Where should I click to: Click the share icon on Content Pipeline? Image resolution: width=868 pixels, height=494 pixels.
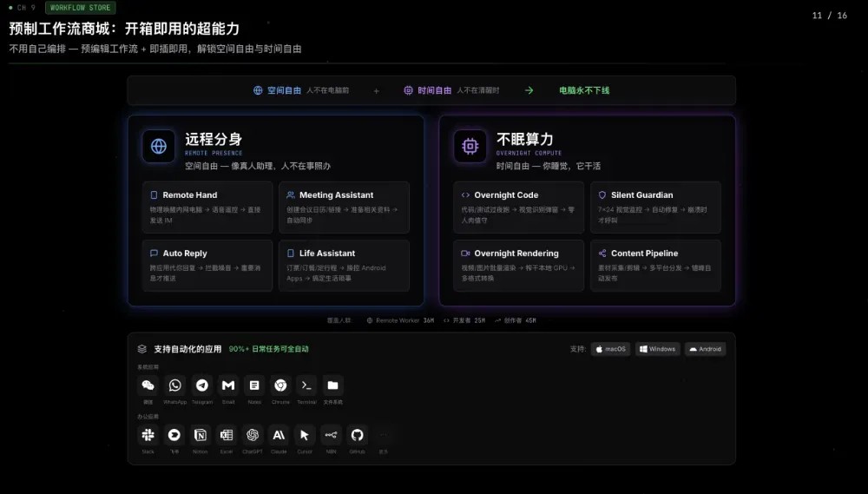(x=602, y=254)
